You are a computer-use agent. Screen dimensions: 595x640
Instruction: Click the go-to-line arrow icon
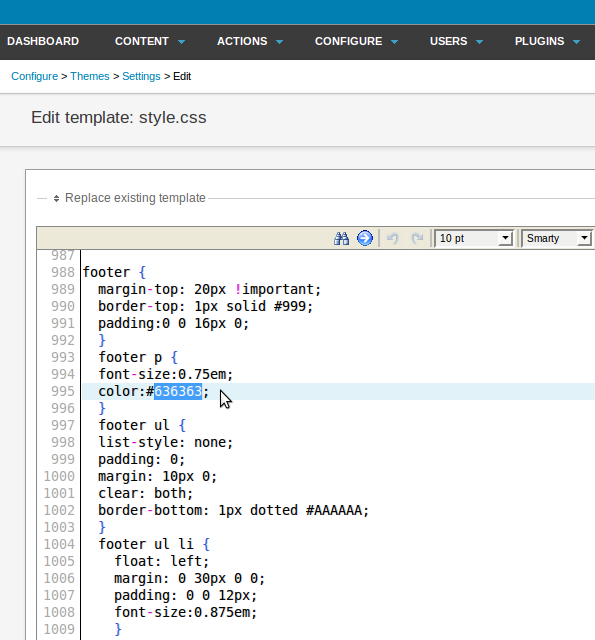tap(365, 238)
